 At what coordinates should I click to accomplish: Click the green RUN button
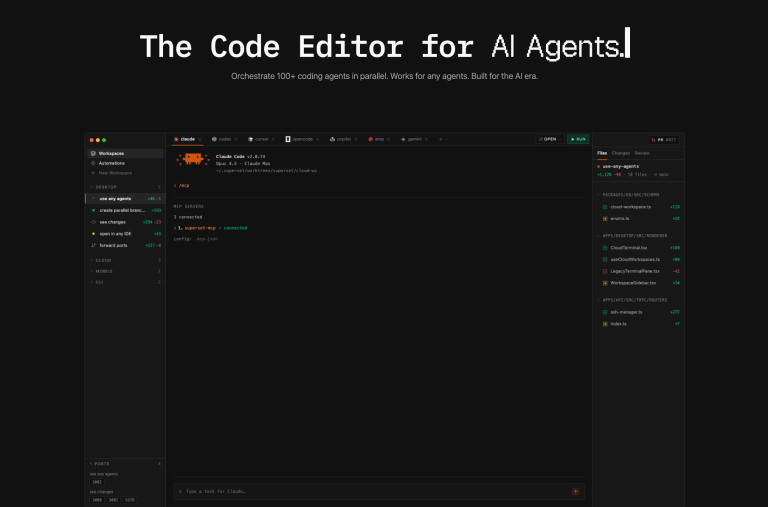[578, 139]
